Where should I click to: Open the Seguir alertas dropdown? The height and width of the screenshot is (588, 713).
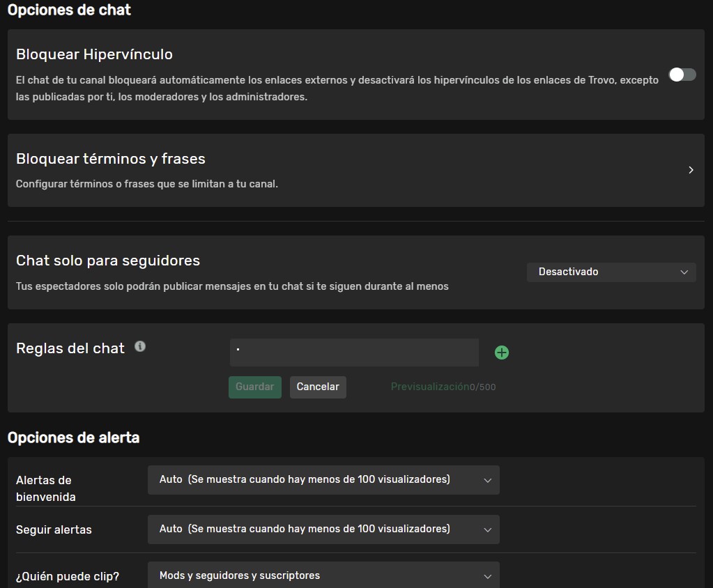323,529
